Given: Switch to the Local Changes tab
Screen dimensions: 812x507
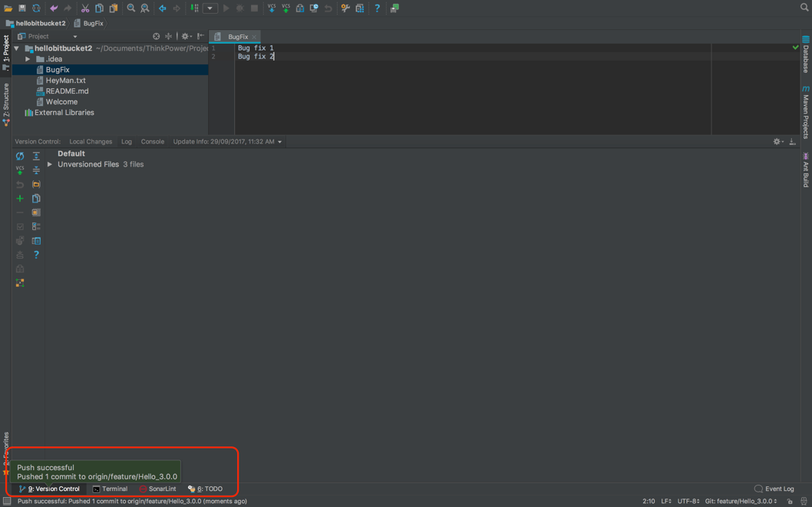Looking at the screenshot, I should [91, 142].
